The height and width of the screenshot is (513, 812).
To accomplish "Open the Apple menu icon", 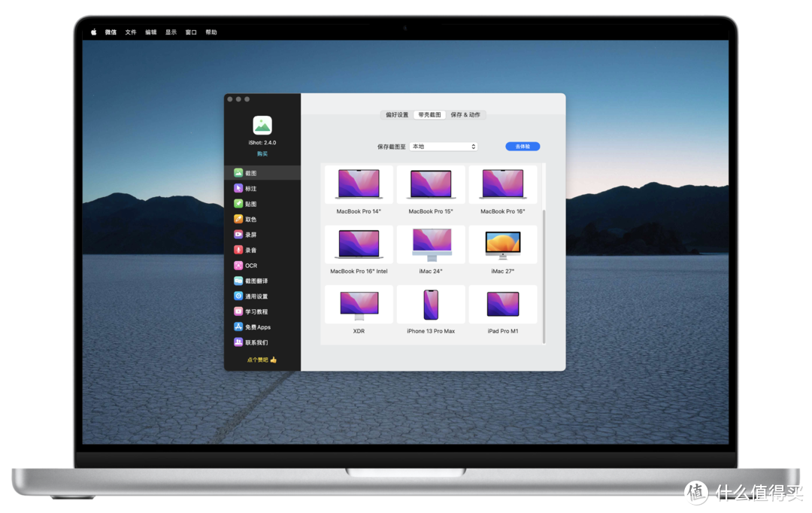I will coord(94,32).
